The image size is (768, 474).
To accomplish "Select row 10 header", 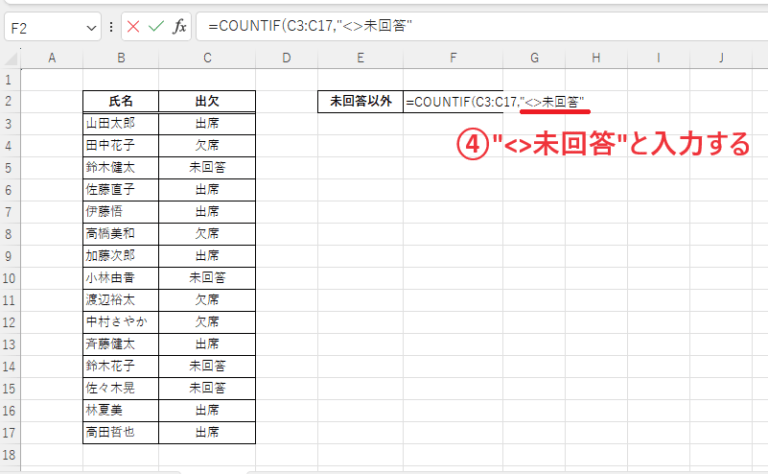I will click(10, 277).
